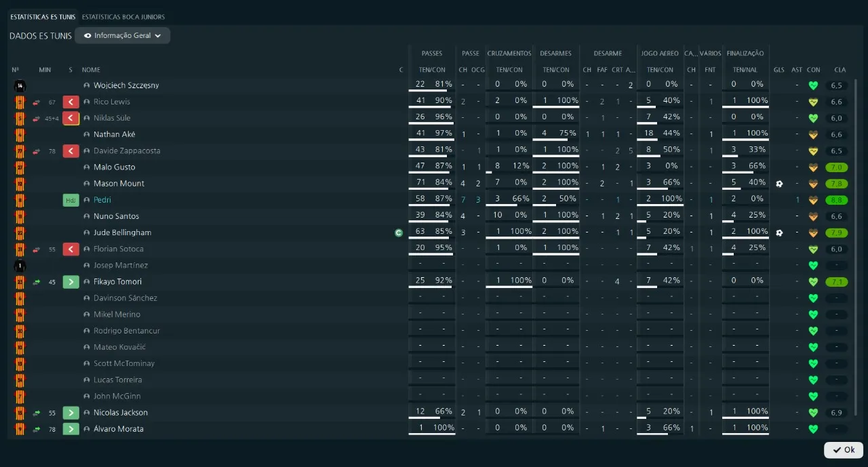The width and height of the screenshot is (868, 467).
Task: Click Nathan Aké's aerial 18 44% cell
Action: pos(660,134)
